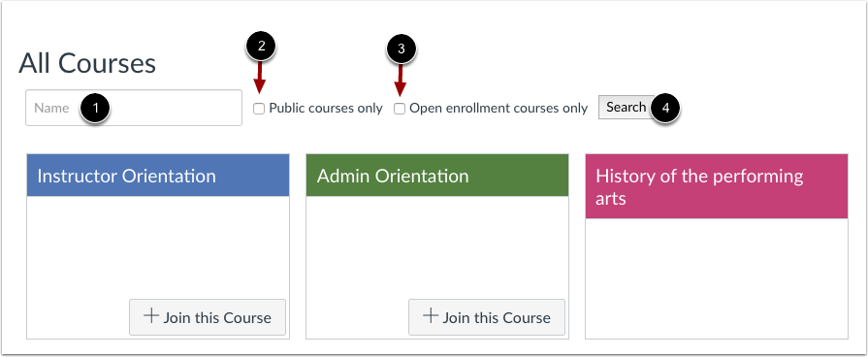Viewport: 868px width, 357px height.
Task: Click the number 2 callout badge
Action: (x=261, y=47)
